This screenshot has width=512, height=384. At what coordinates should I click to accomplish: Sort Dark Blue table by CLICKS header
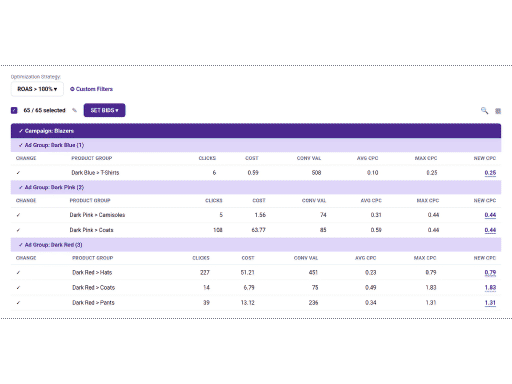(207, 158)
